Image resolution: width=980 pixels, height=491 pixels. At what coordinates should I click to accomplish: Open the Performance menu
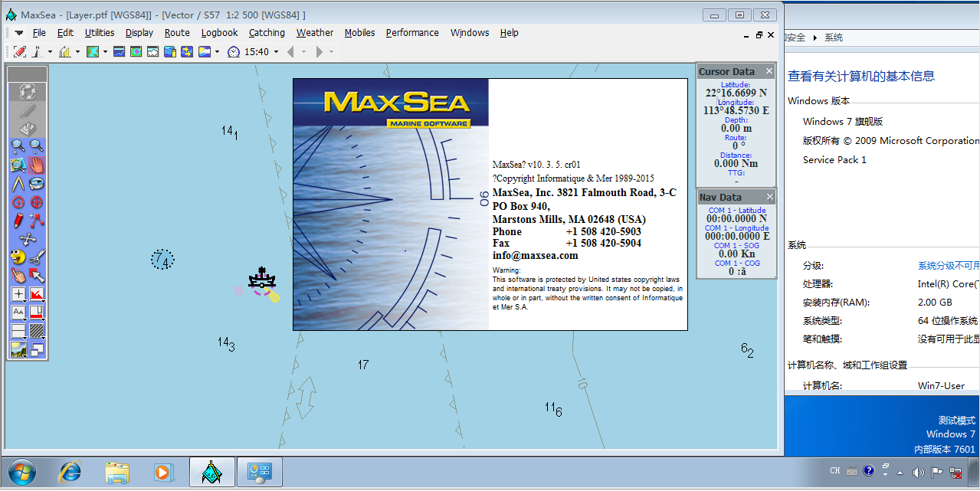tap(412, 33)
